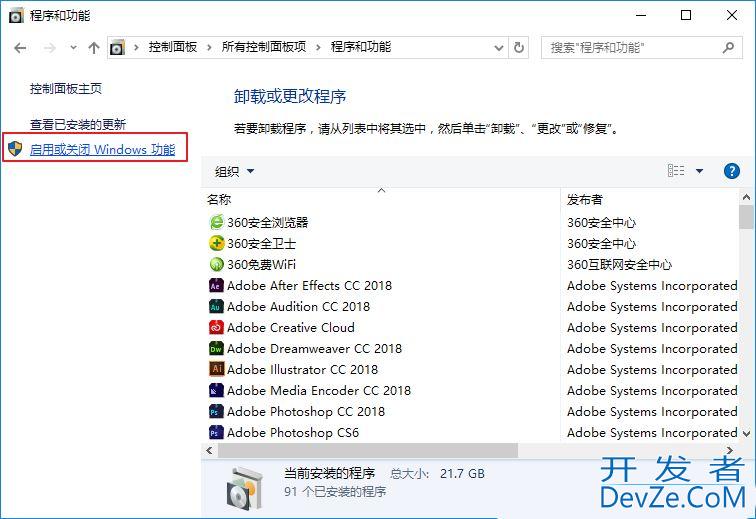The width and height of the screenshot is (756, 519).
Task: Select Adobe Dreamweaver CC 2018 name
Action: pos(314,348)
